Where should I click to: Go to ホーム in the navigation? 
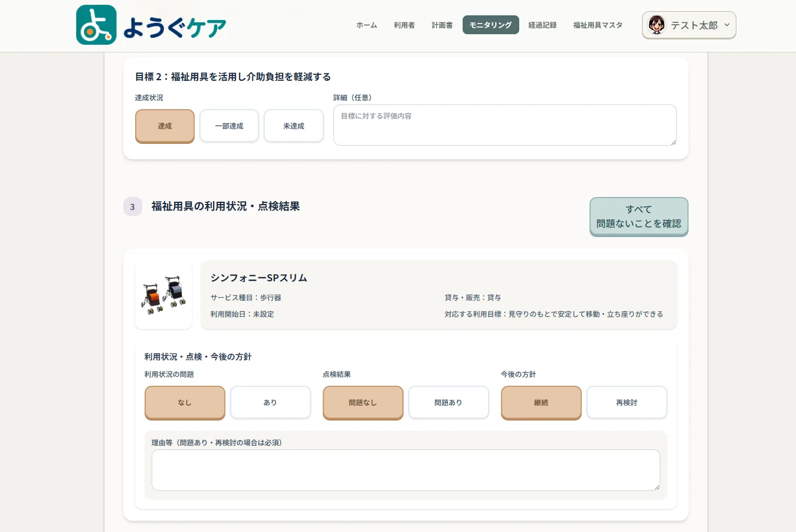tap(366, 25)
